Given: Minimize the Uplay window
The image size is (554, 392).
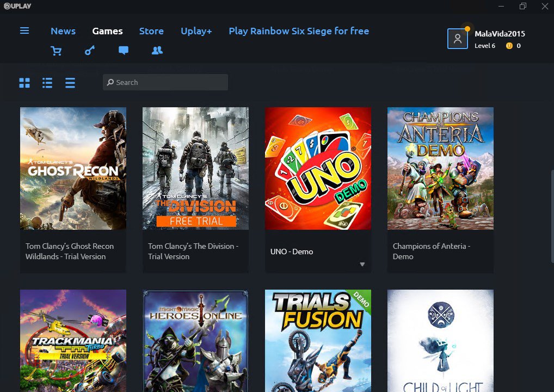Looking at the screenshot, I should pos(501,6).
